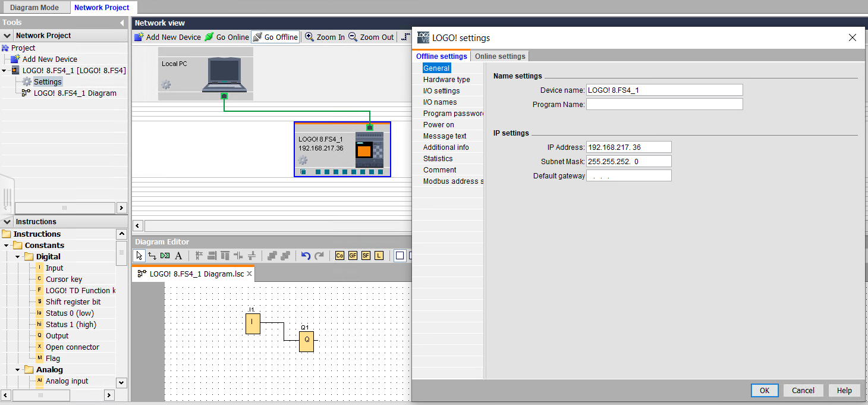
Task: Close the Diagram.lsc editor tab
Action: 250,274
